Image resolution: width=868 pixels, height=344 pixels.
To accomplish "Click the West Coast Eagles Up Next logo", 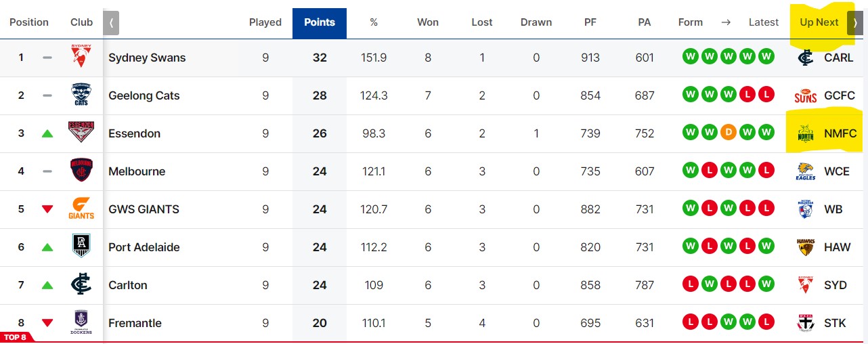I will click(806, 171).
